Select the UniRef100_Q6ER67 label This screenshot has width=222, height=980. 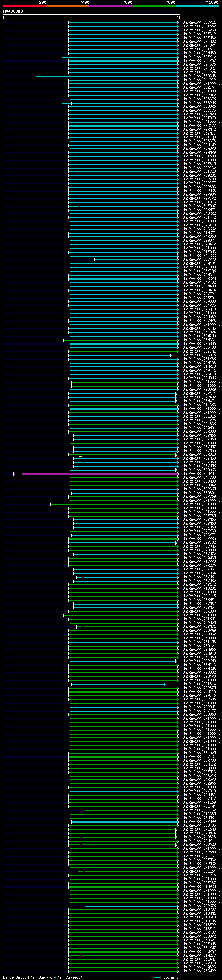click(x=199, y=60)
